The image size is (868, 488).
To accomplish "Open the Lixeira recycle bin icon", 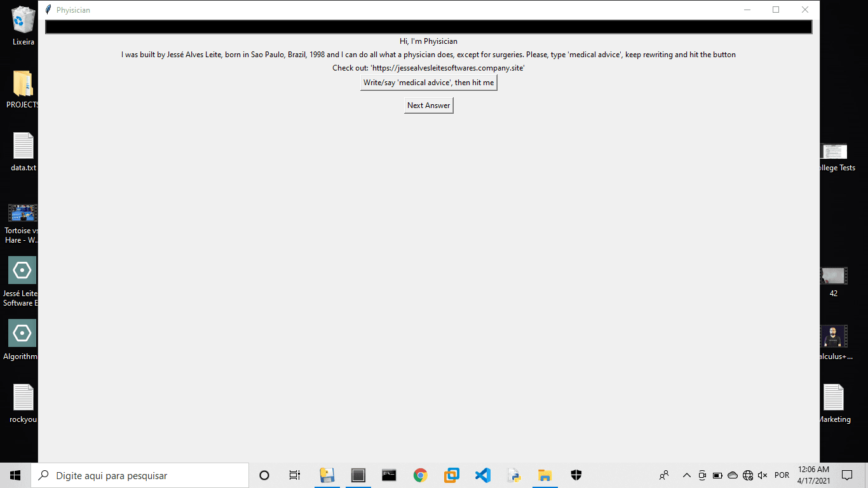I will pyautogui.click(x=24, y=20).
